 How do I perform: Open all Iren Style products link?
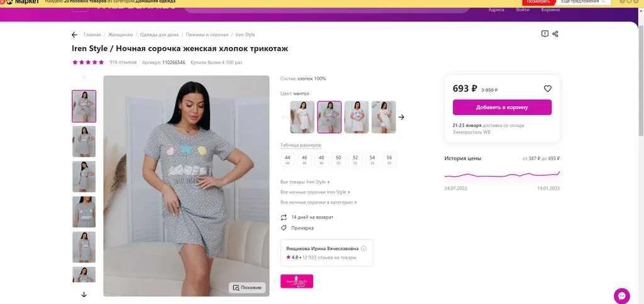(304, 182)
